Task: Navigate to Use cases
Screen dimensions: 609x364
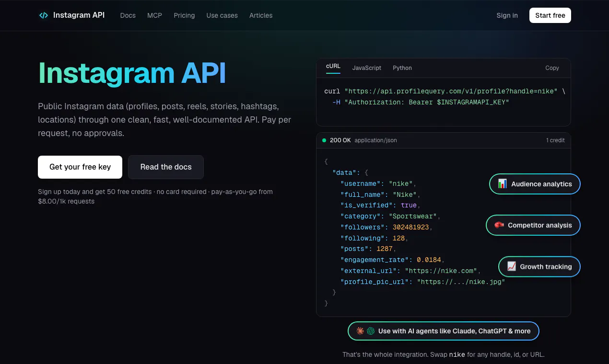Action: (x=222, y=15)
